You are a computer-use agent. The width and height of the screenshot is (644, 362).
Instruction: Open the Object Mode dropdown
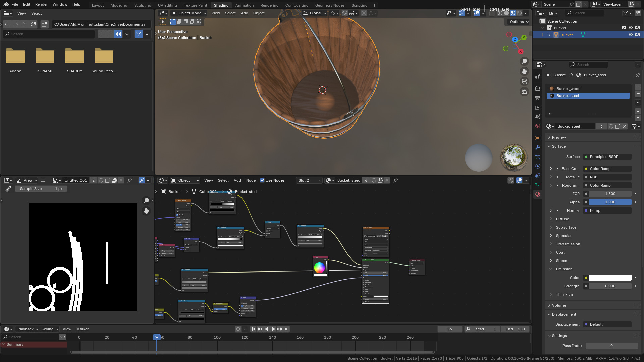click(189, 13)
